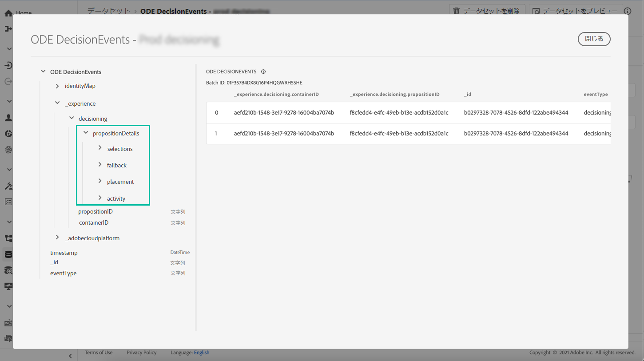Image resolution: width=644 pixels, height=361 pixels.
Task: Click the greyed destinations arrow sidebar icon
Action: [8, 82]
